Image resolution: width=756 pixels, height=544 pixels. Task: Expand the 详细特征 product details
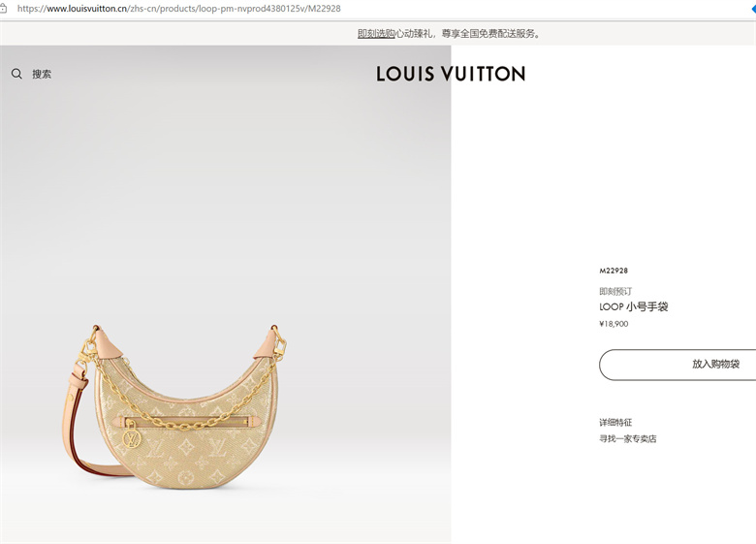pos(615,423)
